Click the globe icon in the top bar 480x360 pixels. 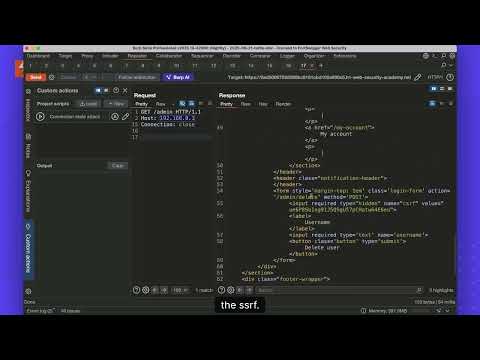tap(426, 56)
